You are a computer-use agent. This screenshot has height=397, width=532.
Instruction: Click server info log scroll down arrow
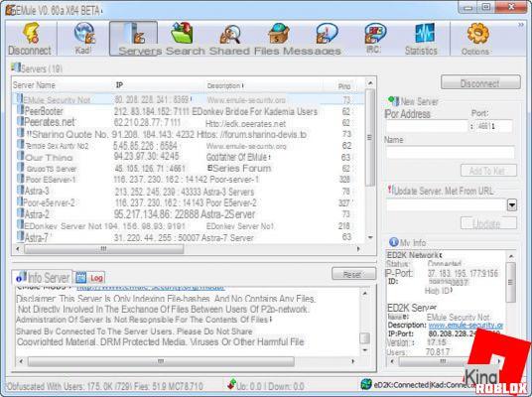click(x=364, y=349)
